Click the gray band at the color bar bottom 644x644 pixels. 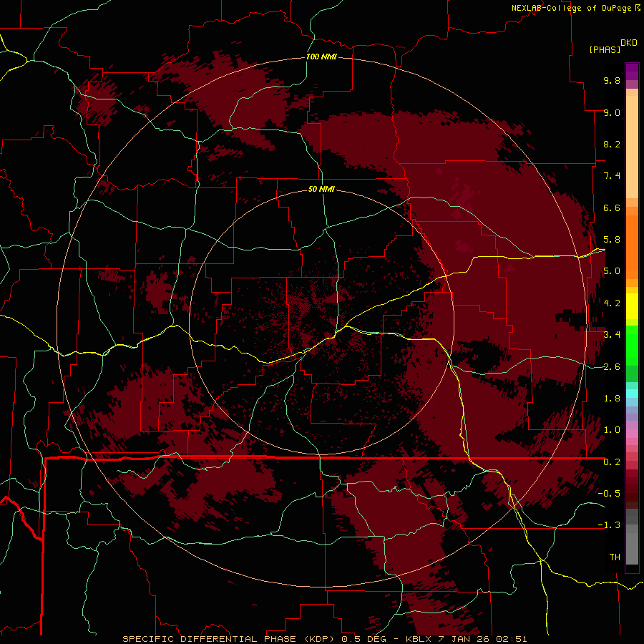point(632,548)
